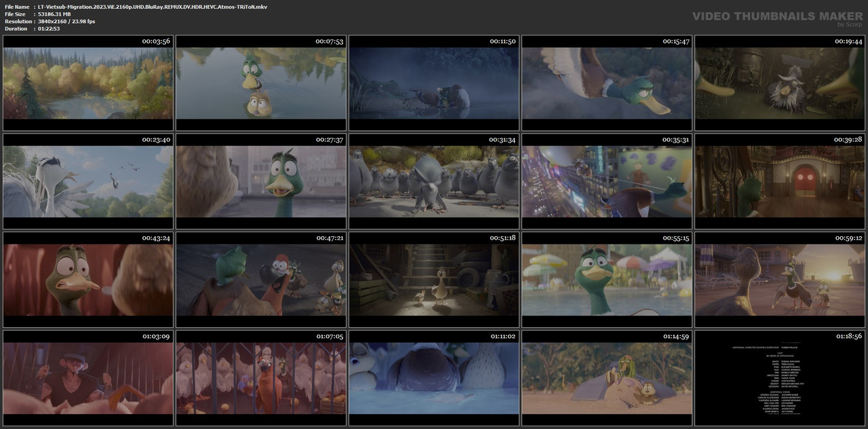Select the chef frame at 01:03:09
Image resolution: width=868 pixels, height=429 pixels.
(x=87, y=377)
